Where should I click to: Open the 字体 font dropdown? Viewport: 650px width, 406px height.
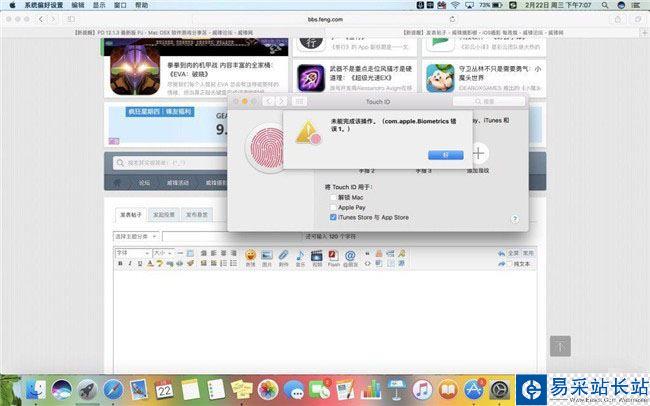pyautogui.click(x=133, y=253)
